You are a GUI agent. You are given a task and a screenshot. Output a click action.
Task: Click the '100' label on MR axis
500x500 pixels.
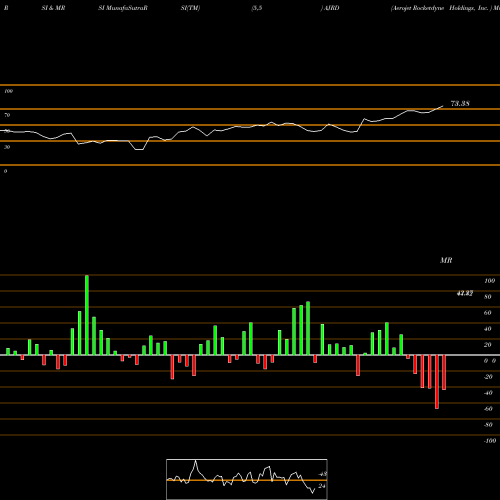[489, 281]
